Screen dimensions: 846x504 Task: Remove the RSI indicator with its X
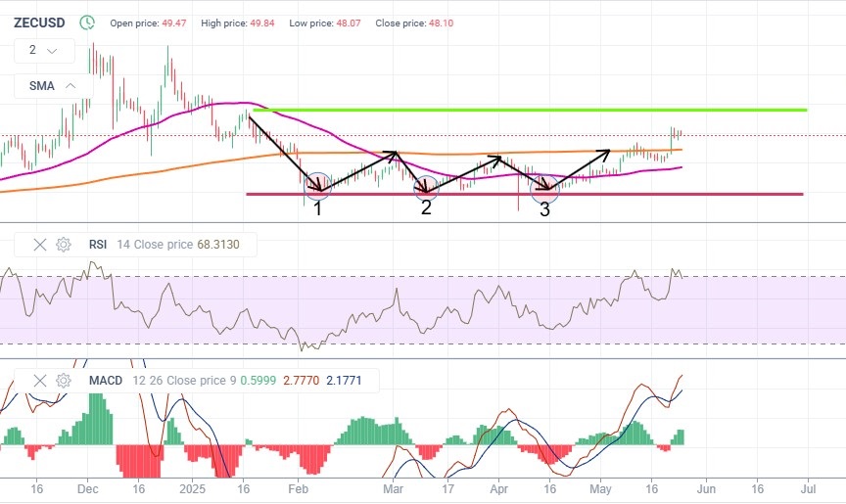point(40,245)
